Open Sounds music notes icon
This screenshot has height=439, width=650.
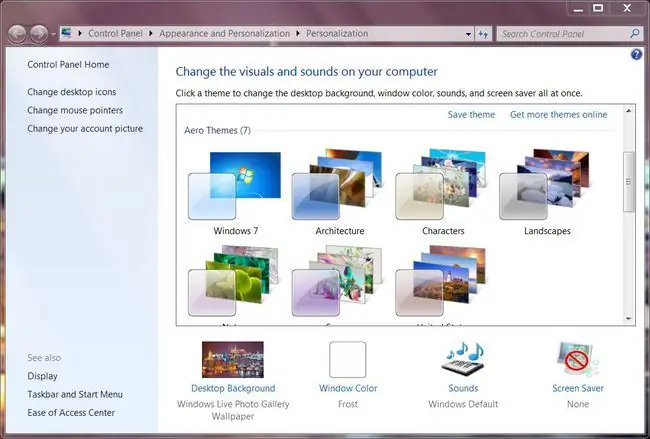tap(463, 359)
